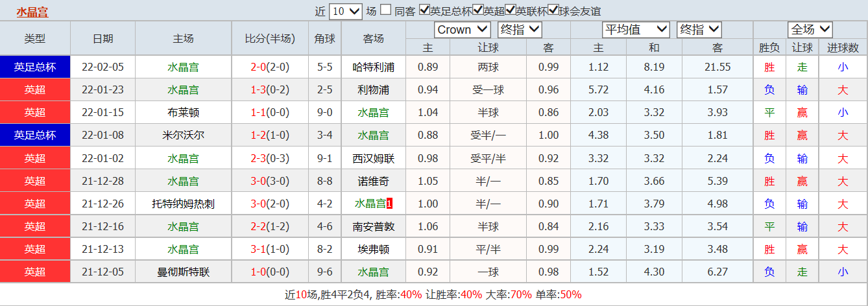The image size is (868, 306).
Task: Open the match count dropdown showing 10
Action: [346, 11]
